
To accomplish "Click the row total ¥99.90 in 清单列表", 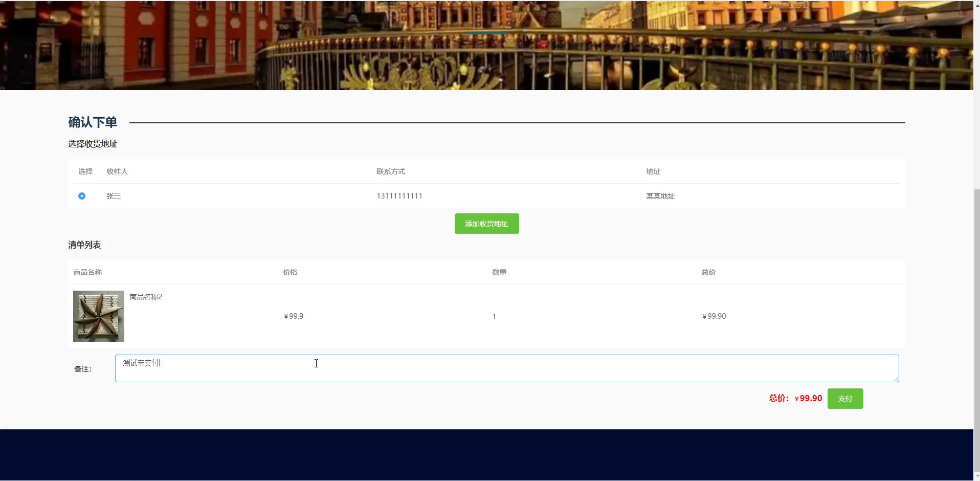I will (x=714, y=316).
